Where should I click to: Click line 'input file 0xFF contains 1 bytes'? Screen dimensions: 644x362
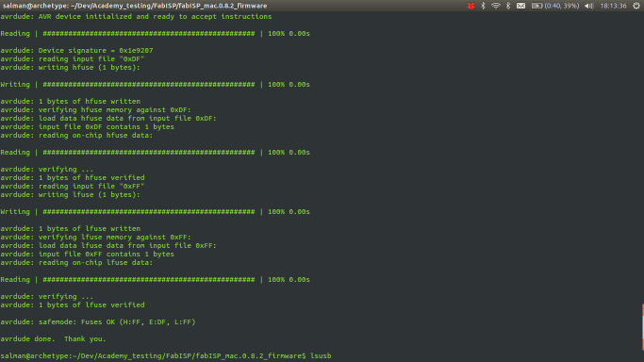point(87,254)
